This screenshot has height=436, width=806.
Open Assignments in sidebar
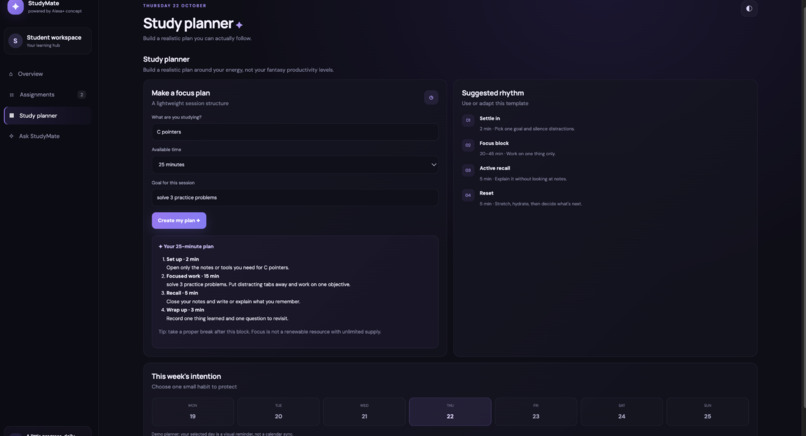[47, 95]
